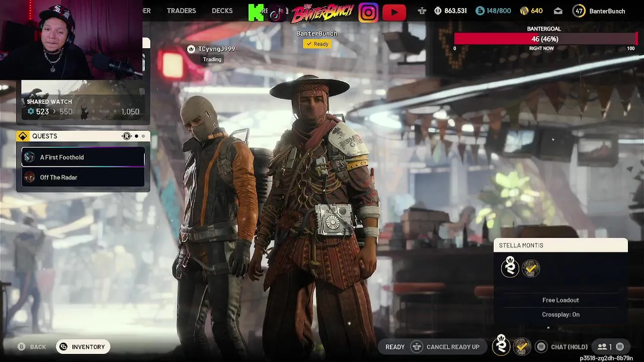Toggle the yellow Ready checkmark badge
The image size is (644, 362).
tap(317, 44)
